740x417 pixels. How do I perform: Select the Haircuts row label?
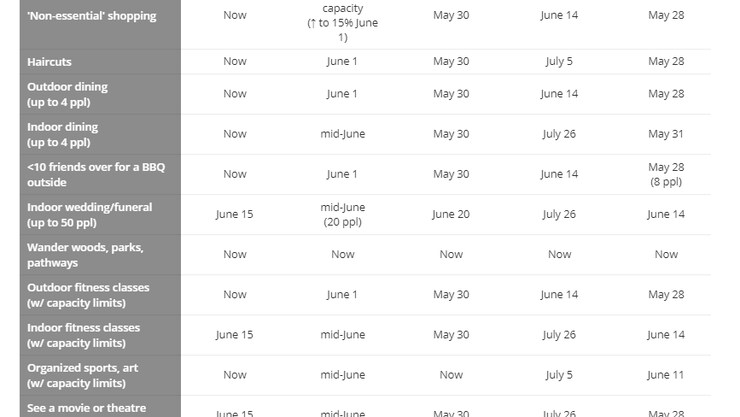pyautogui.click(x=49, y=62)
